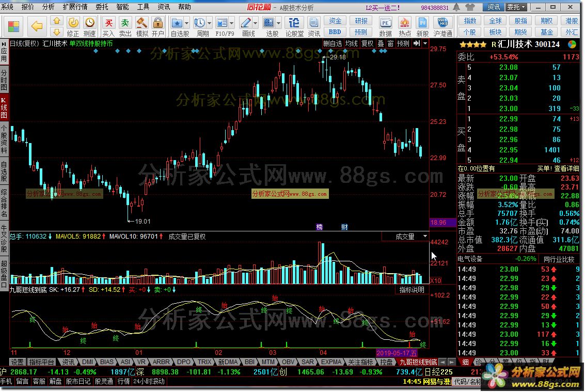Click the 买入 buy icon
This screenshot has height=392, width=585.
108,23
